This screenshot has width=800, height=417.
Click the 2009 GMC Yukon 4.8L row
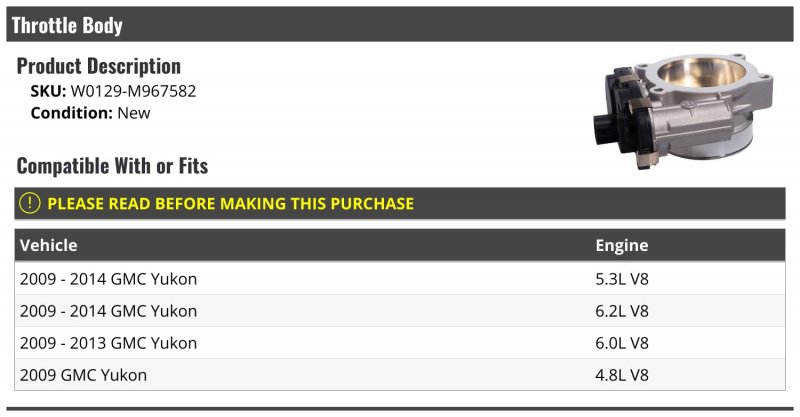tap(399, 375)
